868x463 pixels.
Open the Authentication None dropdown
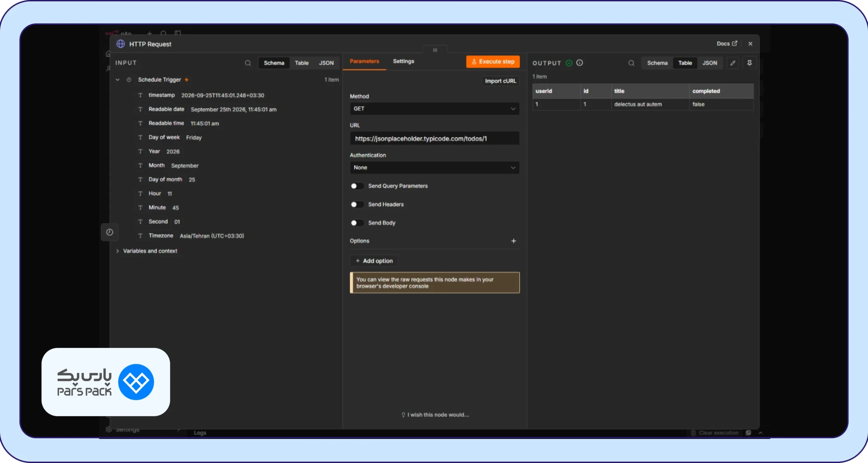434,168
